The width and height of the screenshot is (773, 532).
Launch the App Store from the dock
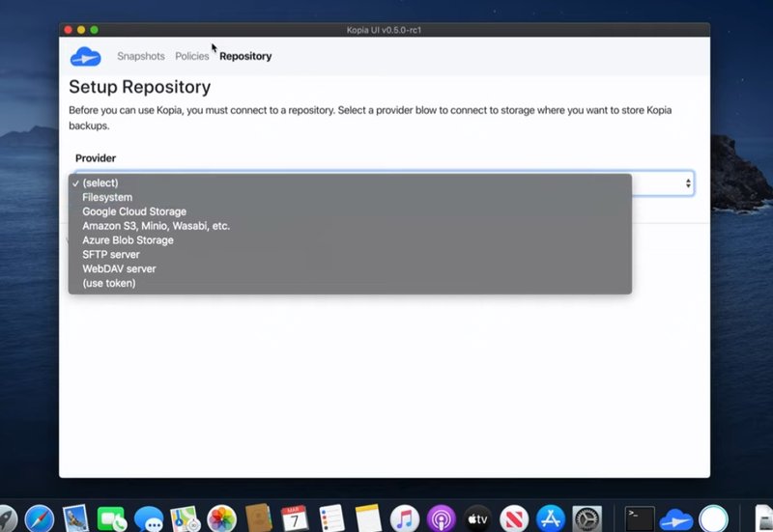pos(550,519)
